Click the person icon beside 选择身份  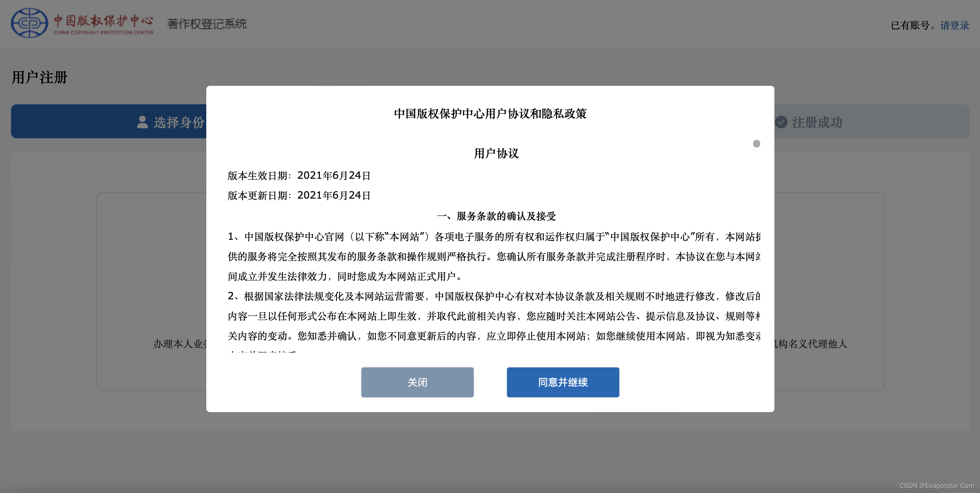tap(142, 122)
